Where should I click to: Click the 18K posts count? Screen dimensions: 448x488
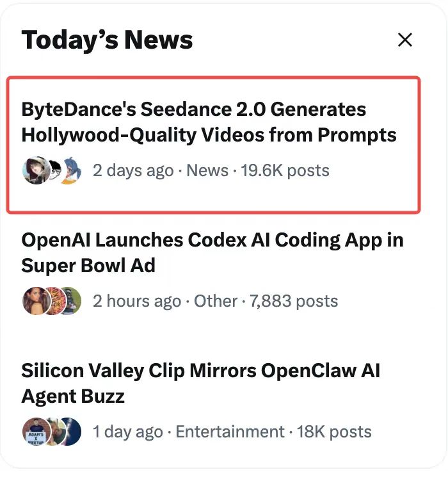(334, 432)
